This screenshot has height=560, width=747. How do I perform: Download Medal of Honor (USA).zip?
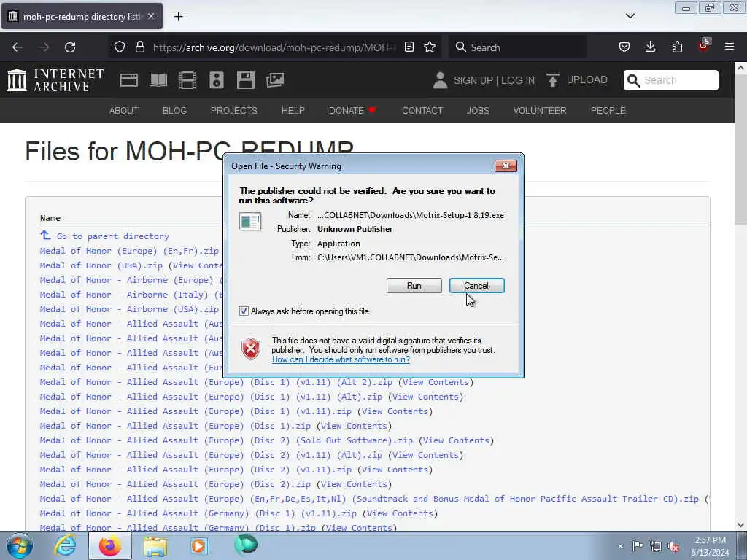[101, 265]
